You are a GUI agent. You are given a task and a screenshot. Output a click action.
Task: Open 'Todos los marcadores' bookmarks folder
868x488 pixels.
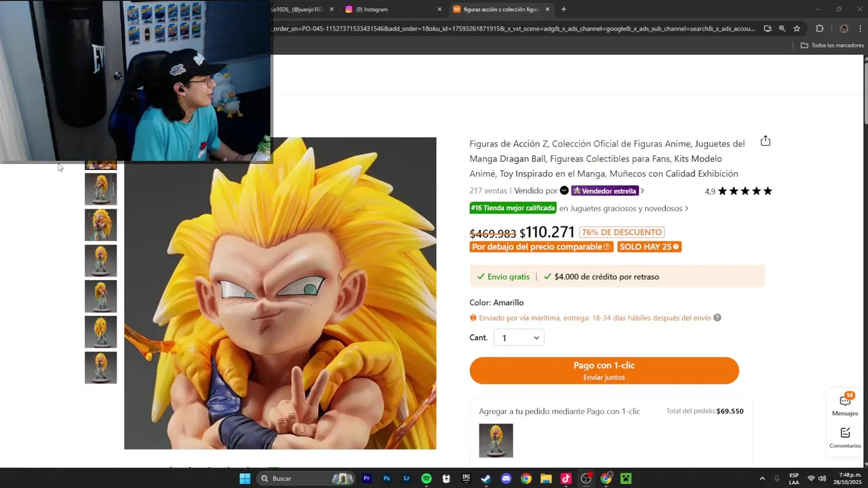coord(832,45)
